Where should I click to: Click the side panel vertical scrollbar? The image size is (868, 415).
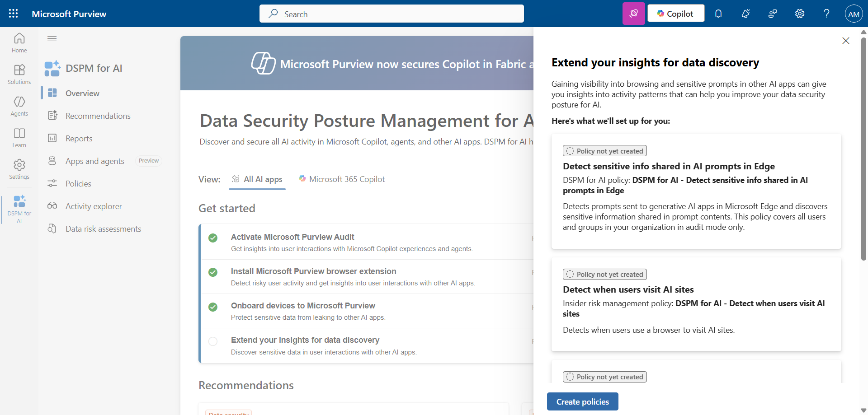(x=863, y=149)
